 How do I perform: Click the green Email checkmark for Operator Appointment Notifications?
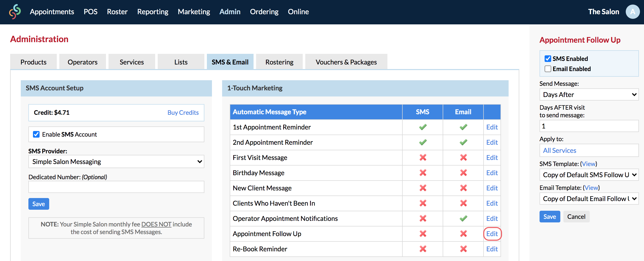(x=463, y=219)
